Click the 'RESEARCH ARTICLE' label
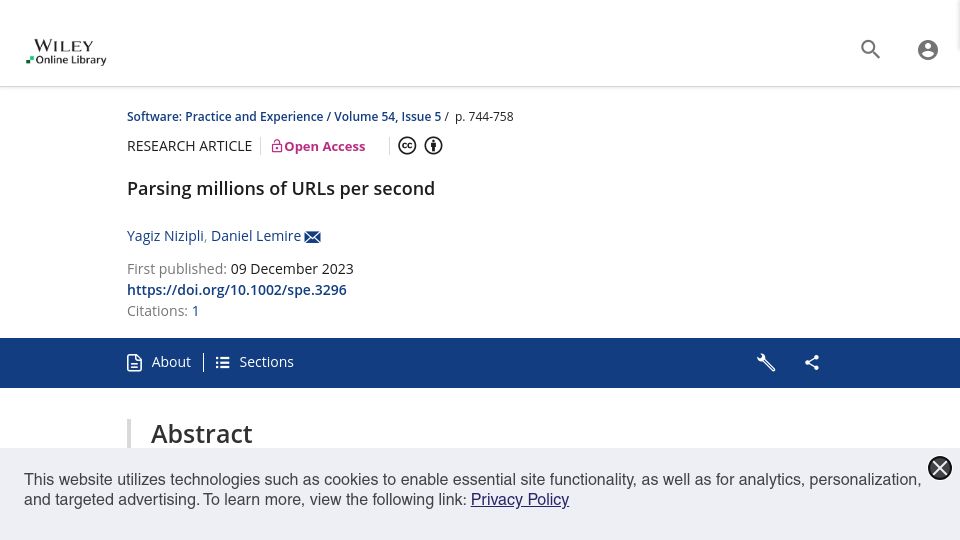The height and width of the screenshot is (540, 960). coord(189,146)
